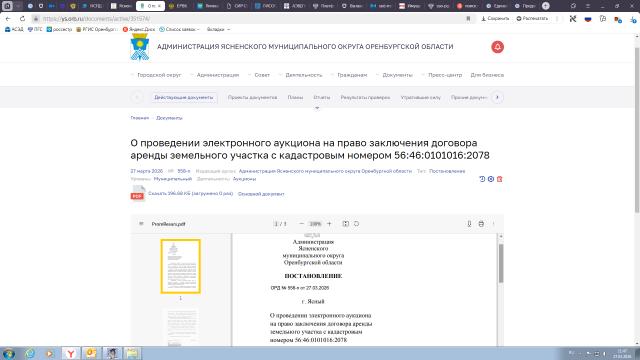Expand Гражданам menu
This screenshot has width=640, height=360.
click(x=352, y=75)
